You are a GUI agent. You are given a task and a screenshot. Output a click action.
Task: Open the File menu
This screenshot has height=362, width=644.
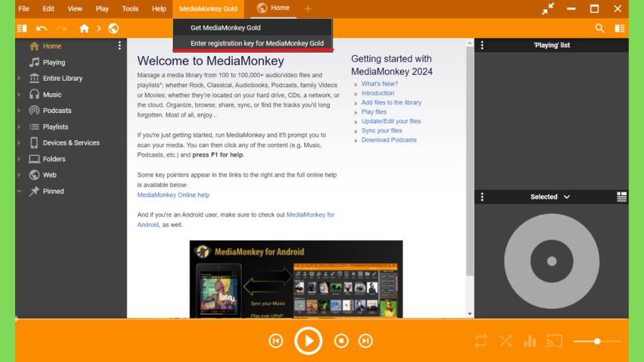pos(24,9)
